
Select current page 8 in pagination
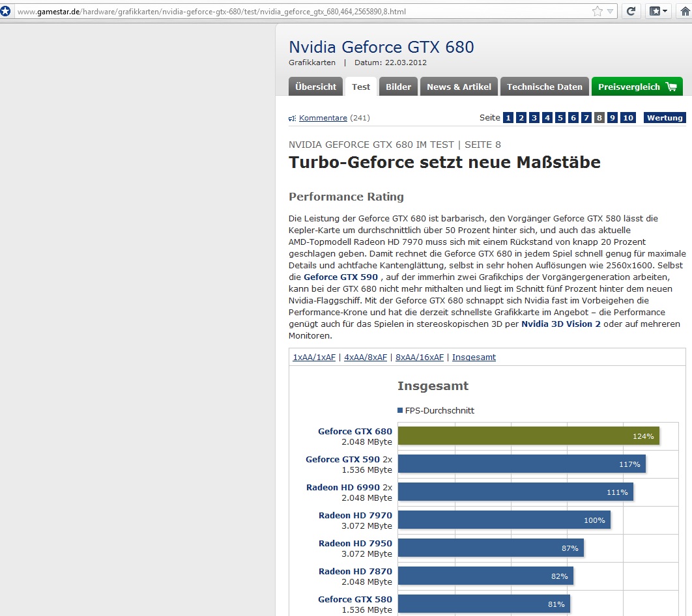click(599, 118)
